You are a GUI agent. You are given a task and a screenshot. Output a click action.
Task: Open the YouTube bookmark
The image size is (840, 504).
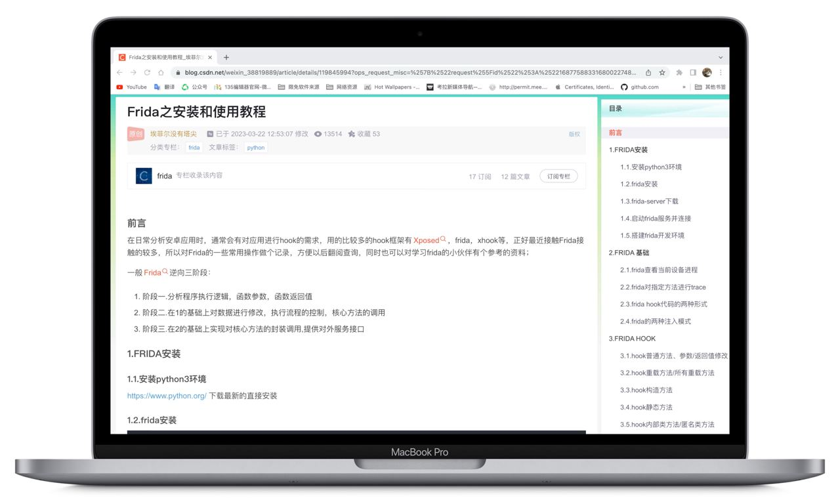click(131, 87)
